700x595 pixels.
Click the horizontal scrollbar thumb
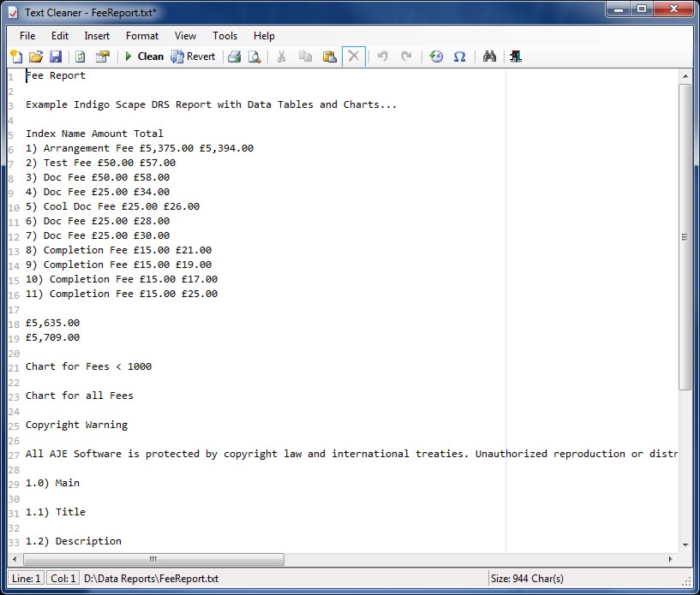[x=154, y=559]
